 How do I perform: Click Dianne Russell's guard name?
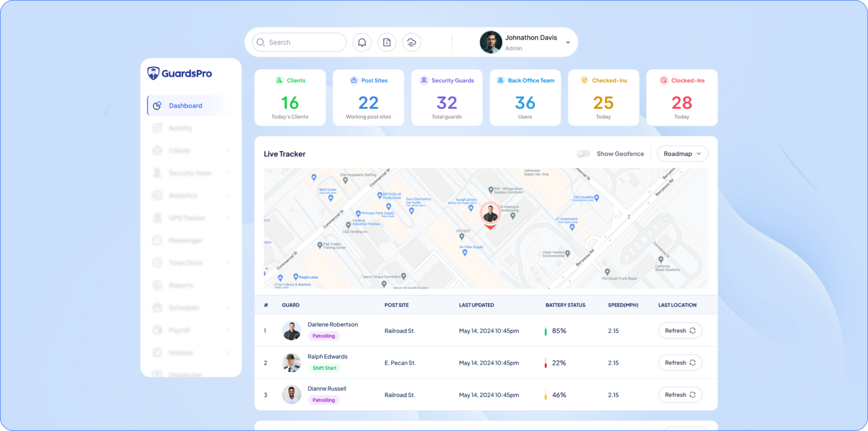coord(327,389)
